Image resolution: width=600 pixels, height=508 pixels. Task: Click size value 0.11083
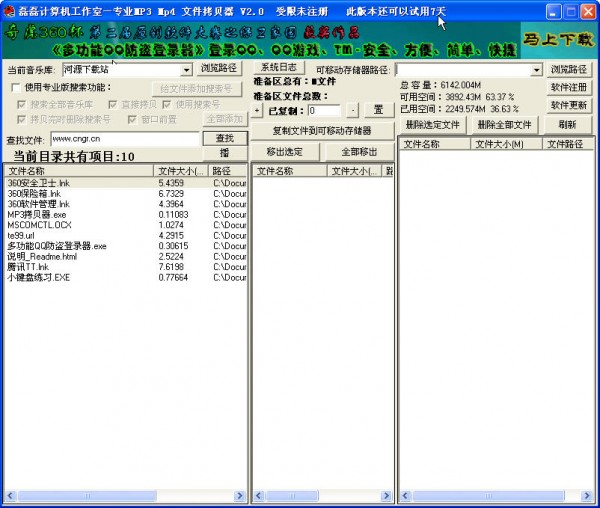coord(173,215)
